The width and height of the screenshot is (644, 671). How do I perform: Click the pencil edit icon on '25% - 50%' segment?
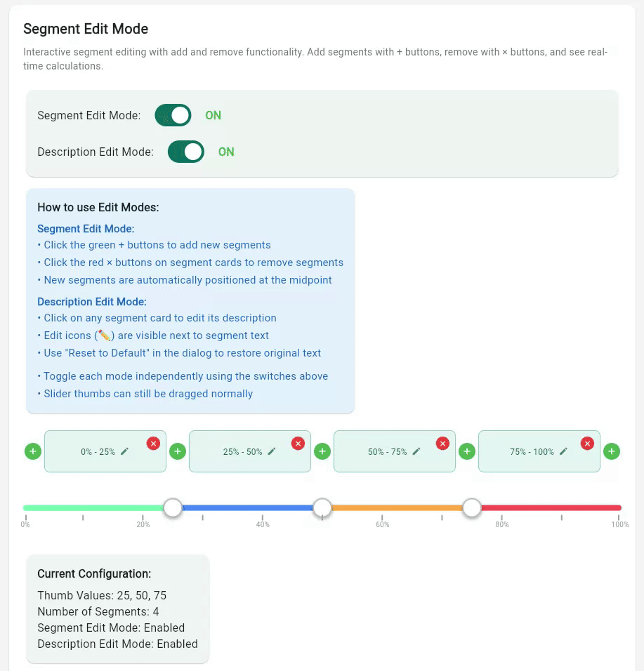click(x=272, y=451)
